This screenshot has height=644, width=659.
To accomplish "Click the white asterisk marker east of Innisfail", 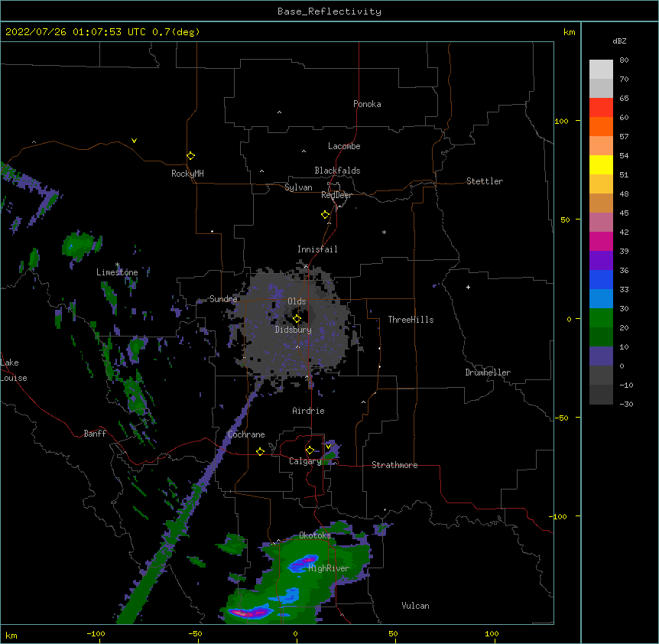I will point(384,232).
